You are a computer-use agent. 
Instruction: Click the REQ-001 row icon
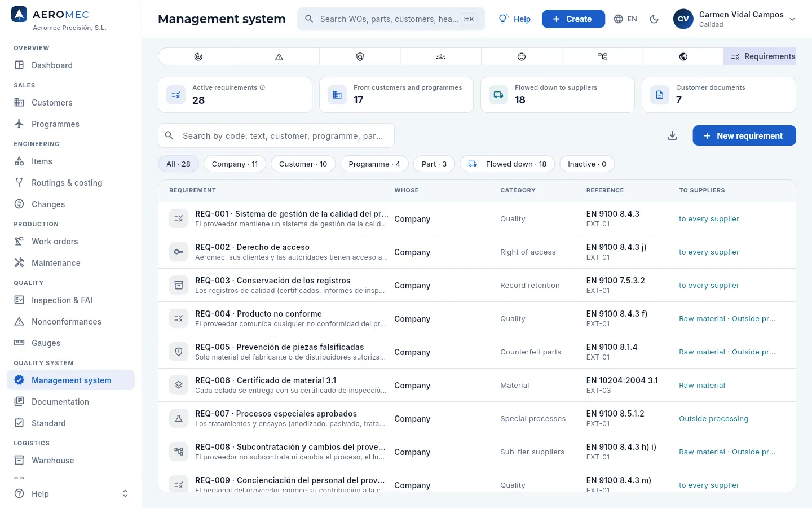click(x=179, y=219)
